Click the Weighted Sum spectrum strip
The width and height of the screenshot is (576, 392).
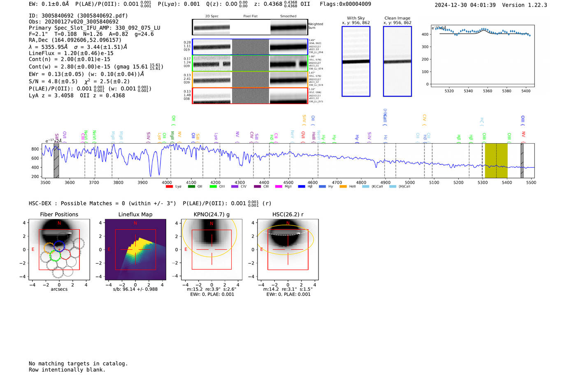pos(250,27)
